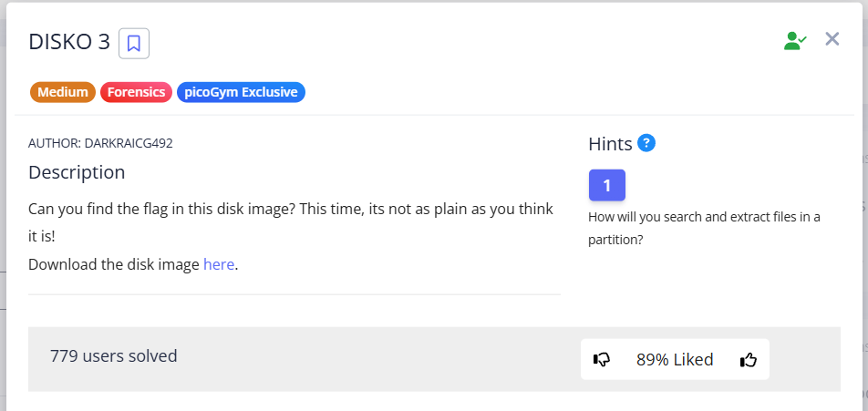Image resolution: width=868 pixels, height=411 pixels.
Task: Select the Forensics category tag
Action: point(137,92)
